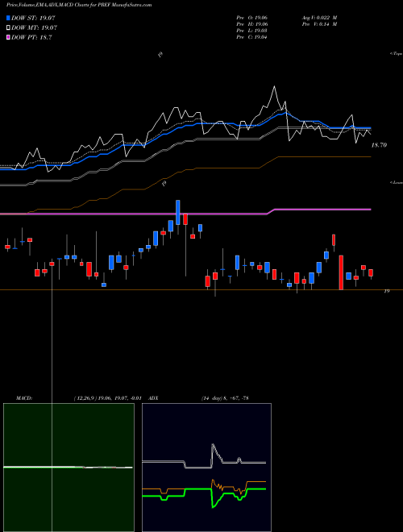Click the 'Pre O: 19.06' value
The width and height of the screenshot is (403, 532).
251,18
